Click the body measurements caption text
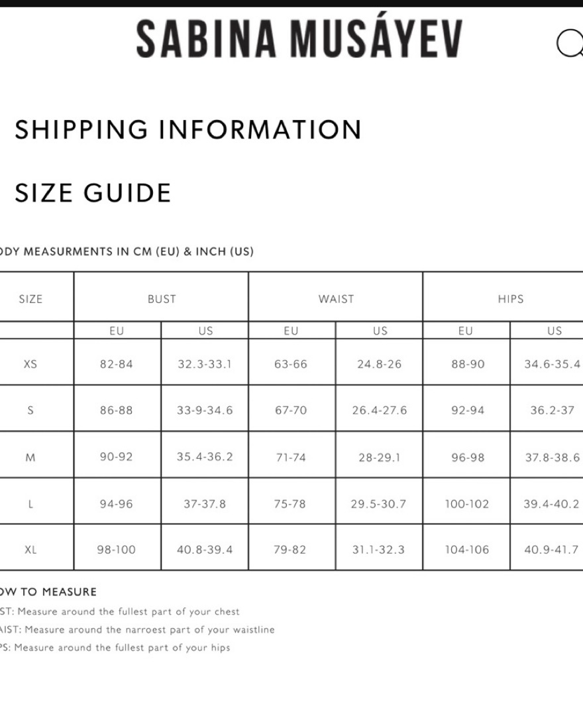 coord(126,251)
